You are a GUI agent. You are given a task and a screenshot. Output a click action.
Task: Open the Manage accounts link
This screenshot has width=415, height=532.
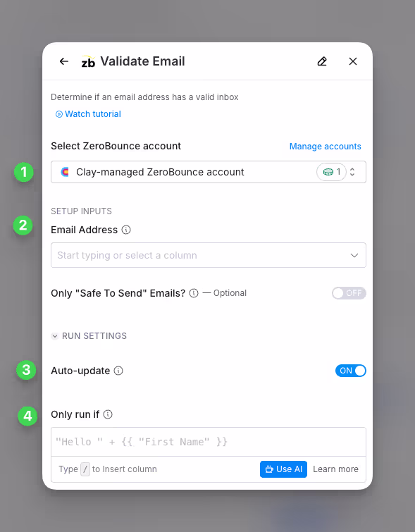[325, 147]
